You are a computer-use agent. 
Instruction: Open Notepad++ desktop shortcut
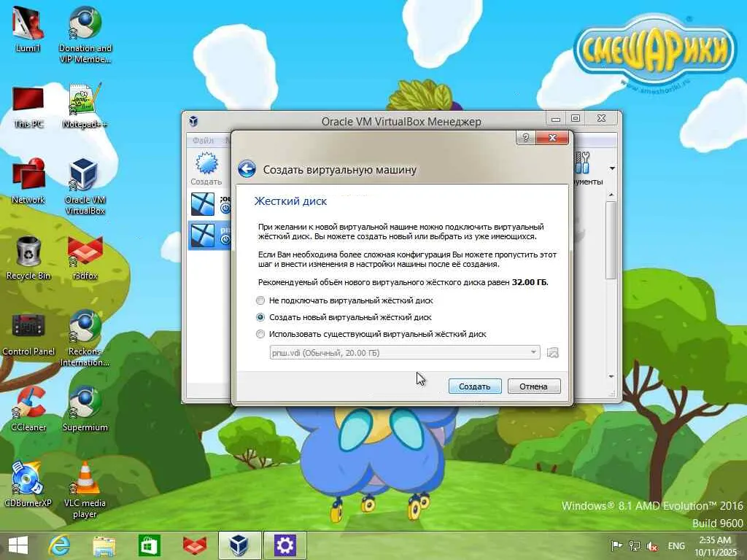pyautogui.click(x=85, y=106)
